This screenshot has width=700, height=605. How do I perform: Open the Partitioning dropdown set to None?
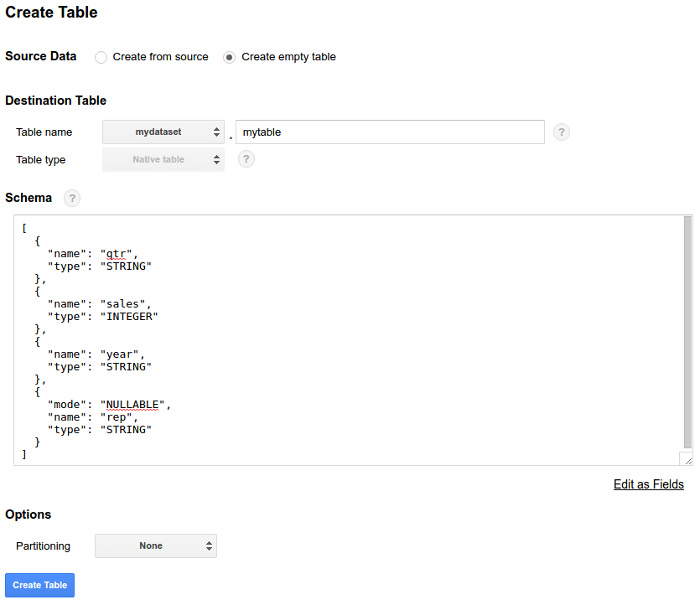click(156, 546)
